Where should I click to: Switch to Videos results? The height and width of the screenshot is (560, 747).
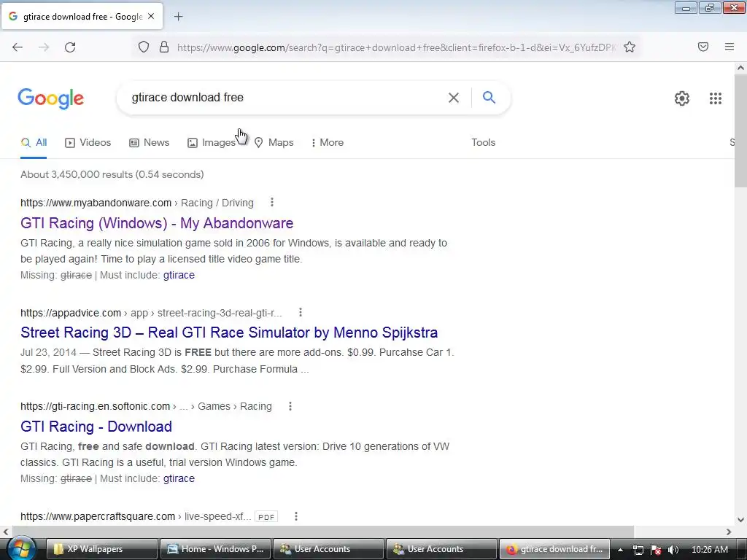(88, 142)
